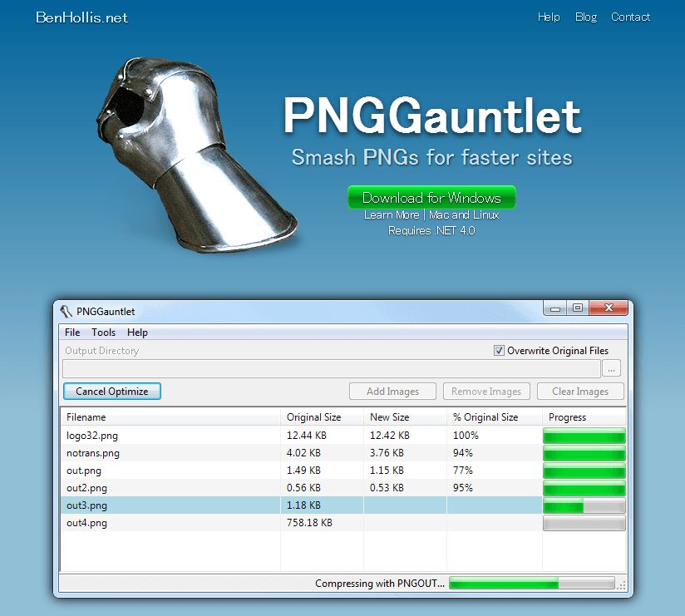685x616 pixels.
Task: Close the PNGGauntlet window
Action: coord(609,308)
